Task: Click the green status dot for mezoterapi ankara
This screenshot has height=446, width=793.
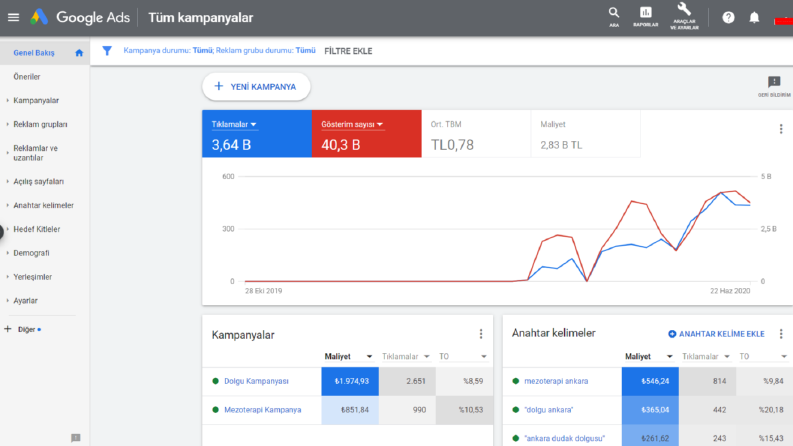Action: (515, 381)
